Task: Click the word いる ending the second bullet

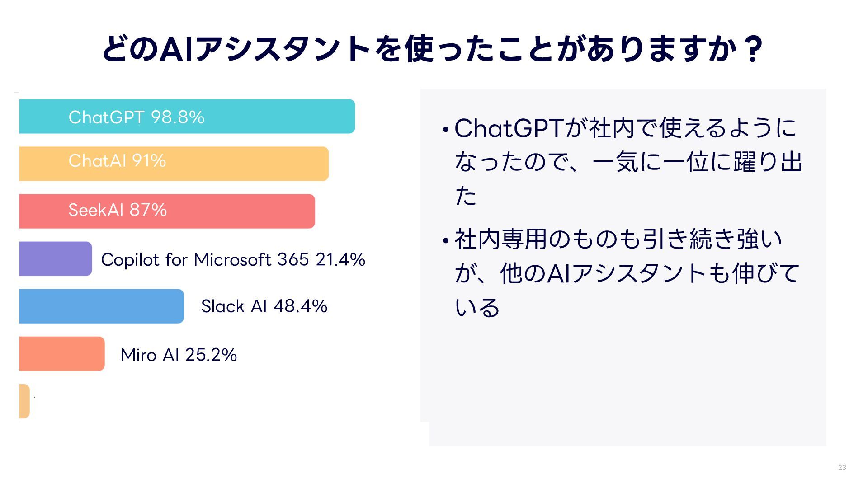Action: coord(477,308)
